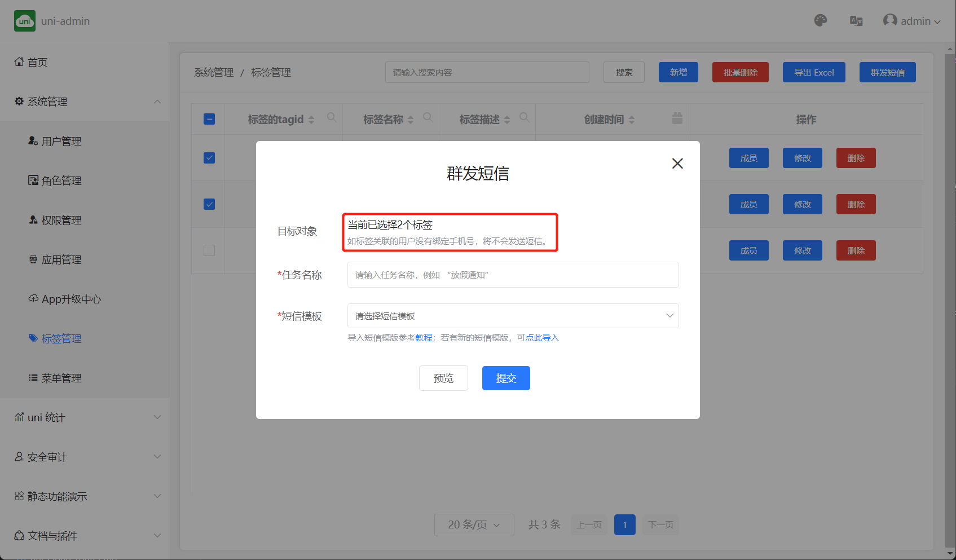
Task: Open 菜单管理 menu item
Action: [85, 378]
